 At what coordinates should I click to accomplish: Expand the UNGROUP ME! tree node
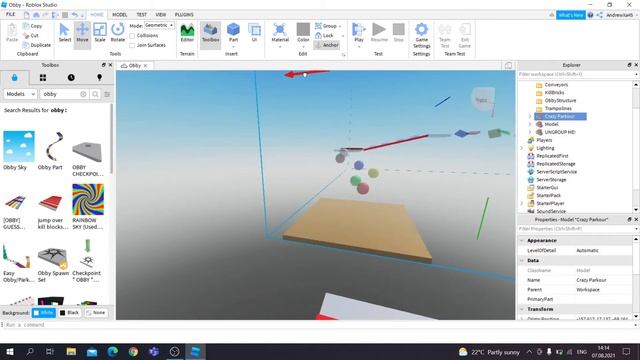point(529,132)
